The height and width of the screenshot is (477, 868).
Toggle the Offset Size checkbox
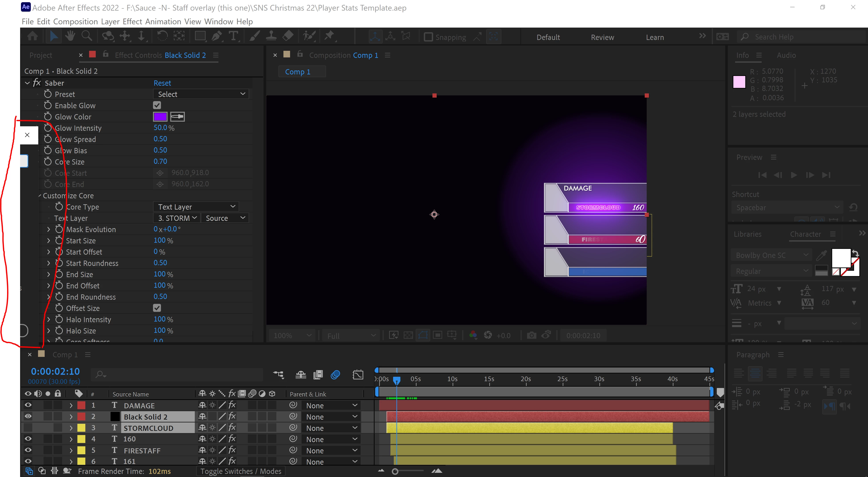click(x=157, y=308)
